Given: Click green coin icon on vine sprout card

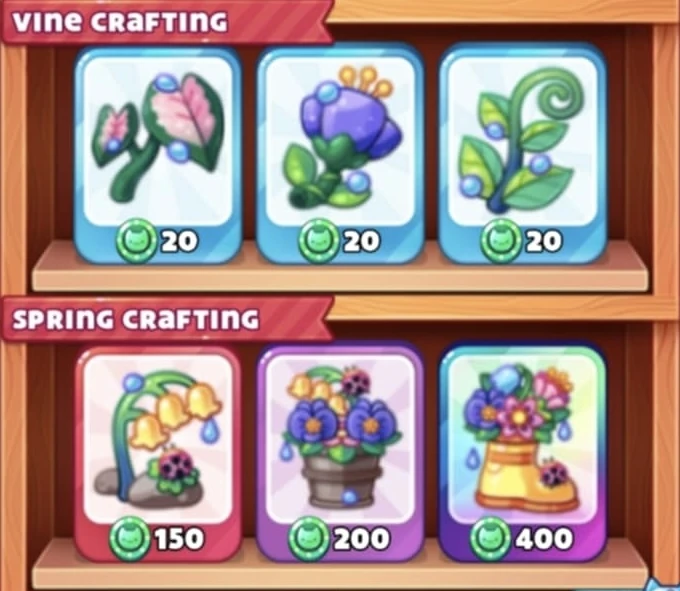Looking at the screenshot, I should 501,241.
